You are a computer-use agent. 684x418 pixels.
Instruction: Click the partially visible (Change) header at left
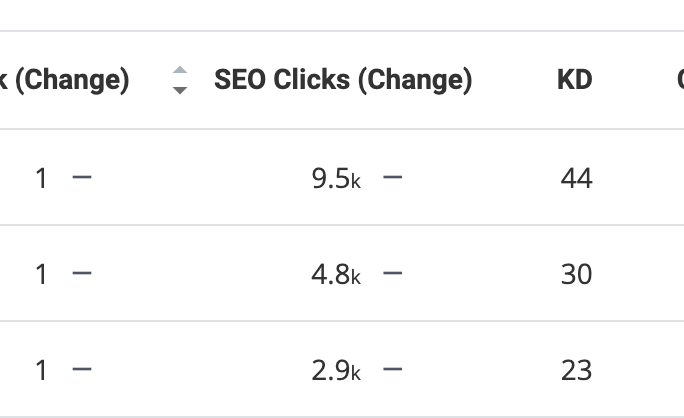[x=65, y=80]
